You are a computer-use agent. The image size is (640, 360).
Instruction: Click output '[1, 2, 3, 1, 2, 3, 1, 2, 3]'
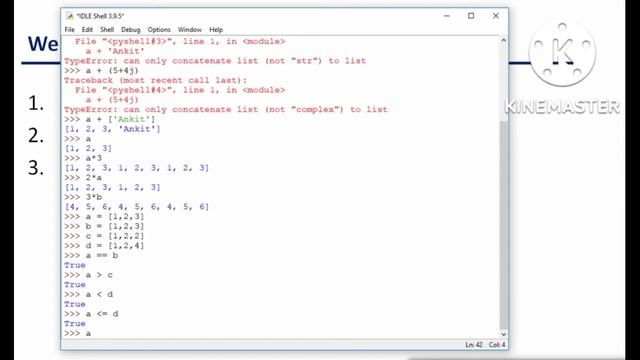click(x=137, y=168)
